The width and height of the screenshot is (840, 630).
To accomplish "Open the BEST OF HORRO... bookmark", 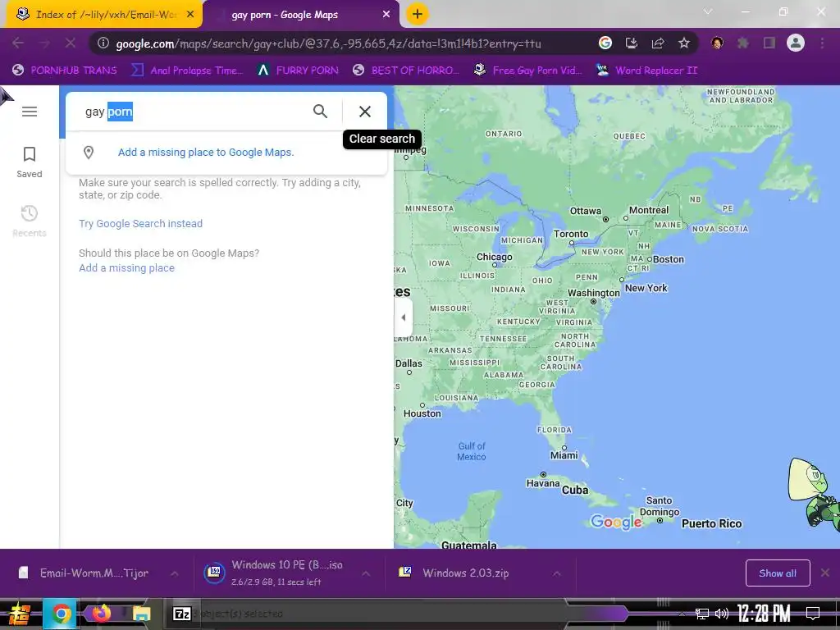I will point(406,71).
